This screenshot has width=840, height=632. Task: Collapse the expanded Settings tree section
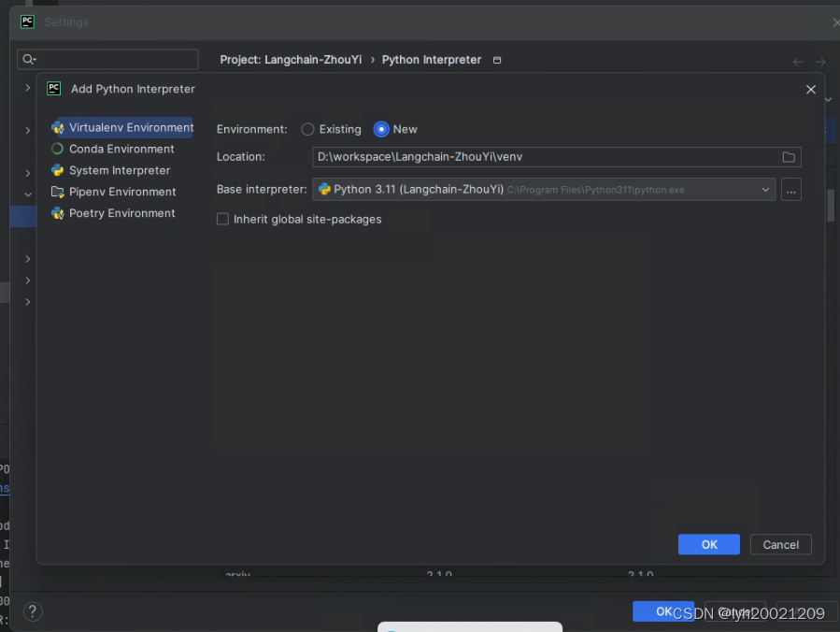[27, 194]
